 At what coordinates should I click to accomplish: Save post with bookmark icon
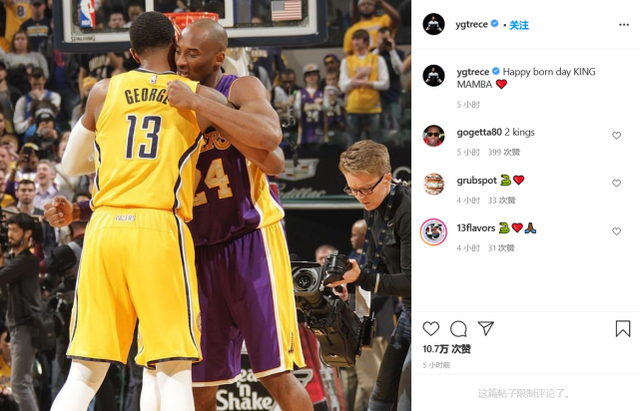(x=622, y=329)
